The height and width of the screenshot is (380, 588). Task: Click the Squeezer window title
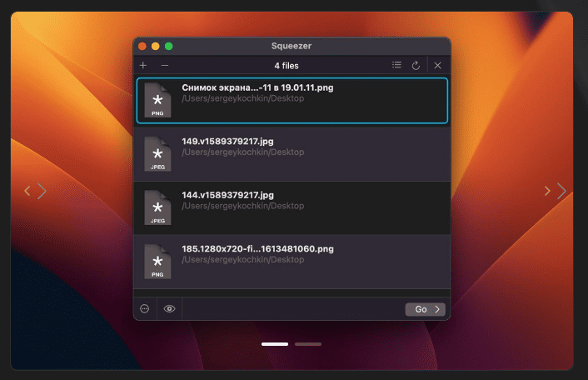(292, 46)
